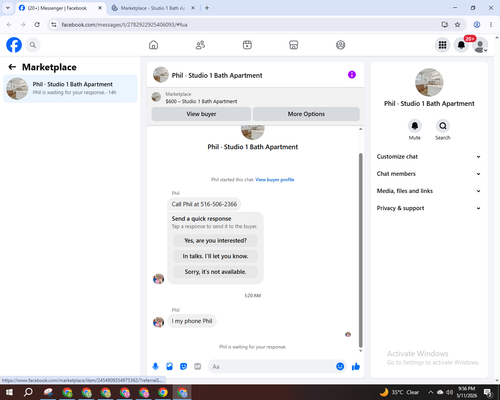
Task: Click the browser address bar URL
Action: tap(124, 25)
